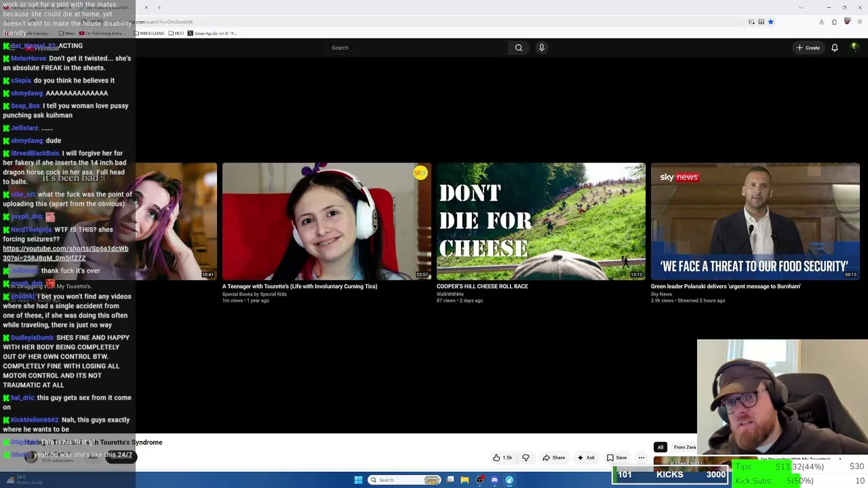
Task: Open browser downloads icon
Action: pyautogui.click(x=821, y=22)
